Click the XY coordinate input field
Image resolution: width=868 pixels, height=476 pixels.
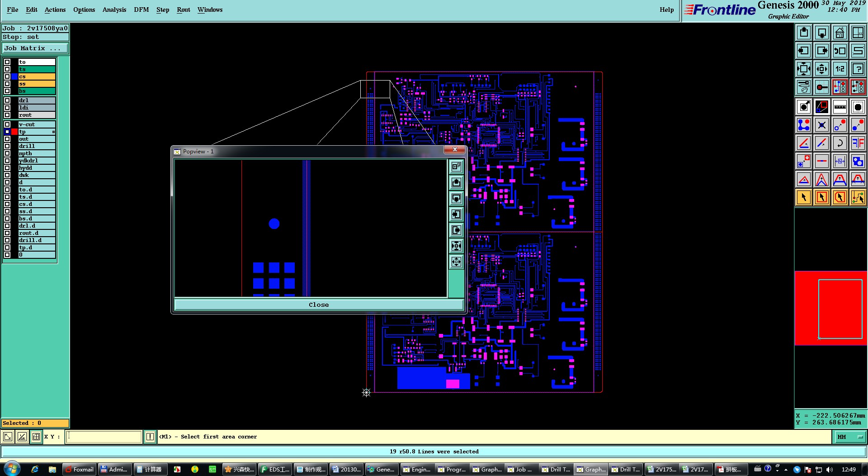[x=104, y=437]
